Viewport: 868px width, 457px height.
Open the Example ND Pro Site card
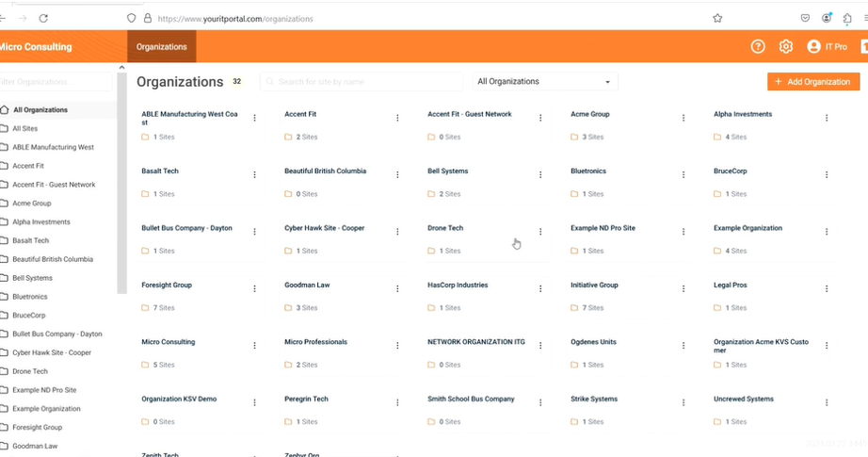pyautogui.click(x=603, y=228)
